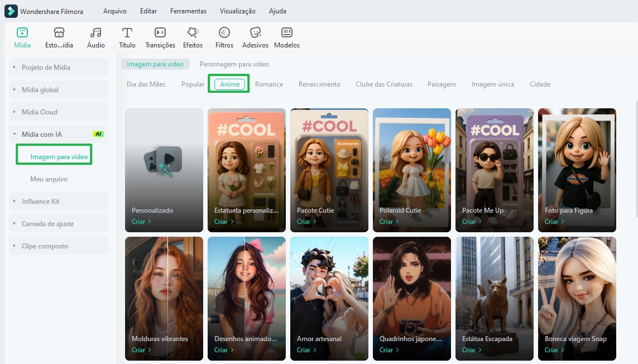This screenshot has height=364, width=638.
Task: Click the Personalizado image-to-video icon
Action: tap(163, 161)
